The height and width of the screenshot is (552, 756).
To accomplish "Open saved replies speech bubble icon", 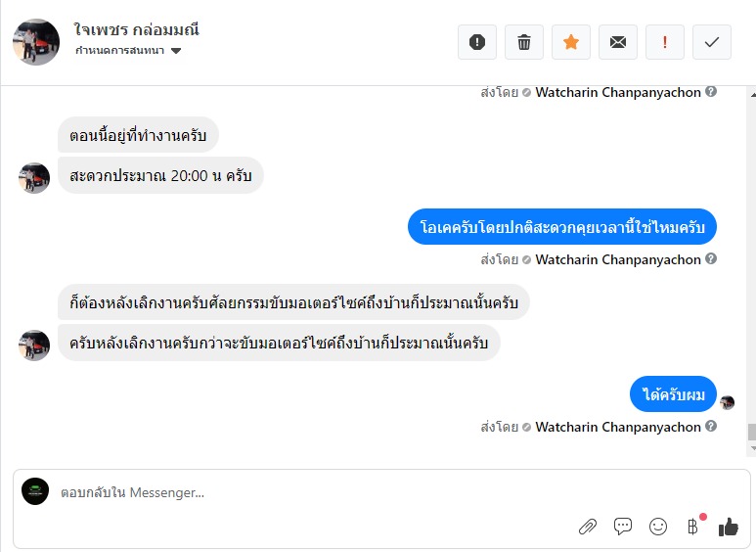I will pyautogui.click(x=623, y=526).
